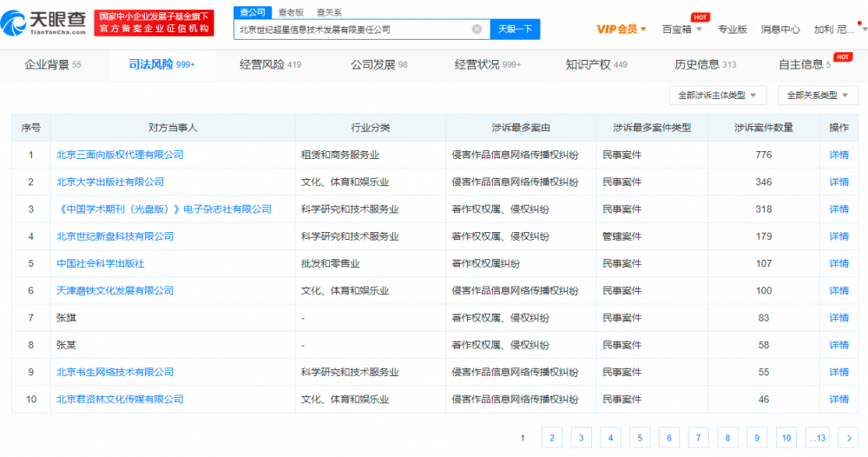The image size is (868, 457).
Task: Go to page 7 of results
Action: [699, 438]
